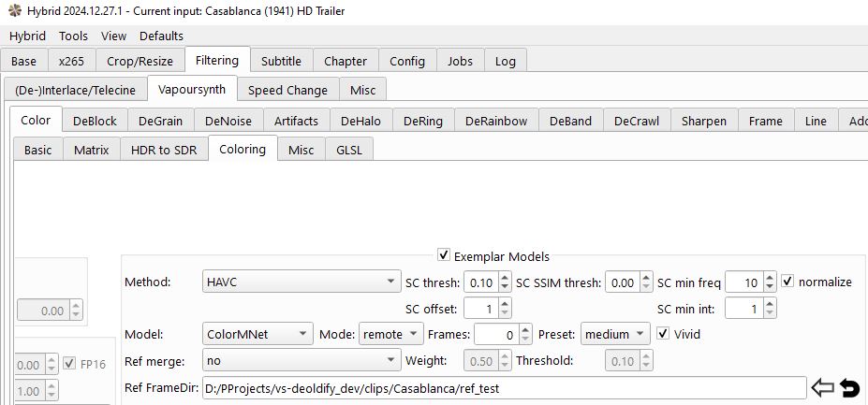Open the Mode dropdown set to remote

pyautogui.click(x=390, y=334)
